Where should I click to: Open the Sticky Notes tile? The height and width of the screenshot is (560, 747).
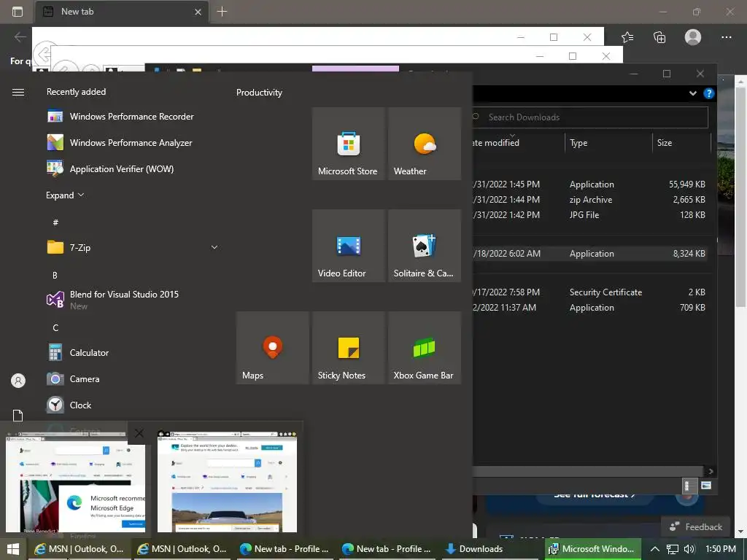(x=348, y=348)
